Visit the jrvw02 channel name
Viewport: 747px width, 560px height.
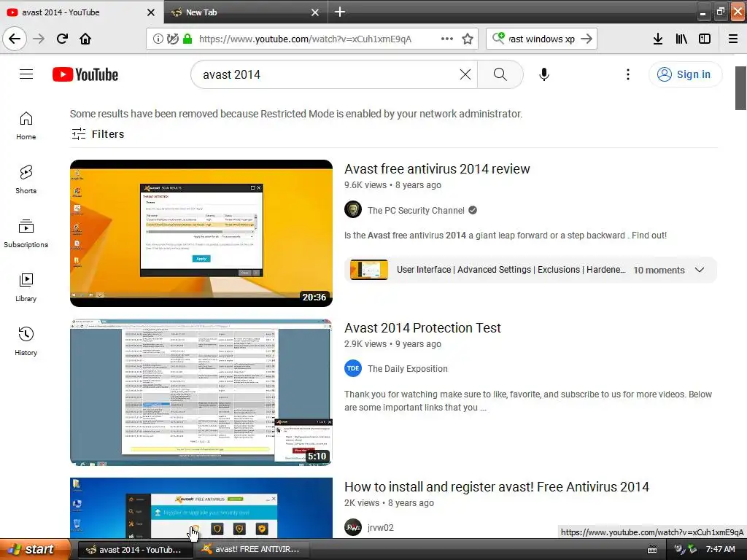[x=381, y=528]
